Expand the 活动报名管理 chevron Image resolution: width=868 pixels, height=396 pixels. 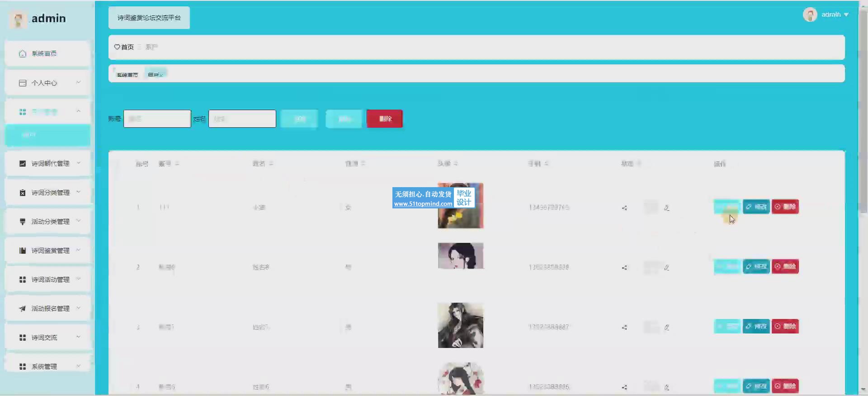pyautogui.click(x=78, y=308)
